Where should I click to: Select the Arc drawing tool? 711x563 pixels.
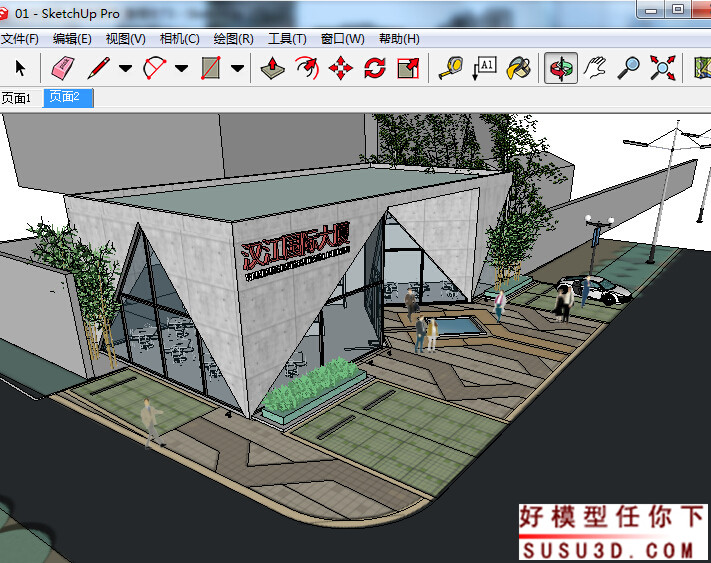154,68
